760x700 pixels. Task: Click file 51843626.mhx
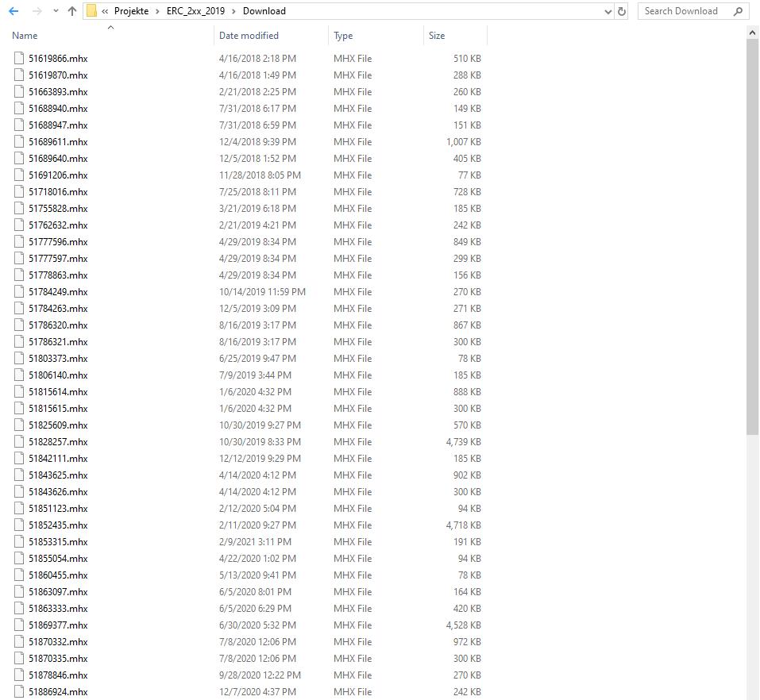point(58,492)
